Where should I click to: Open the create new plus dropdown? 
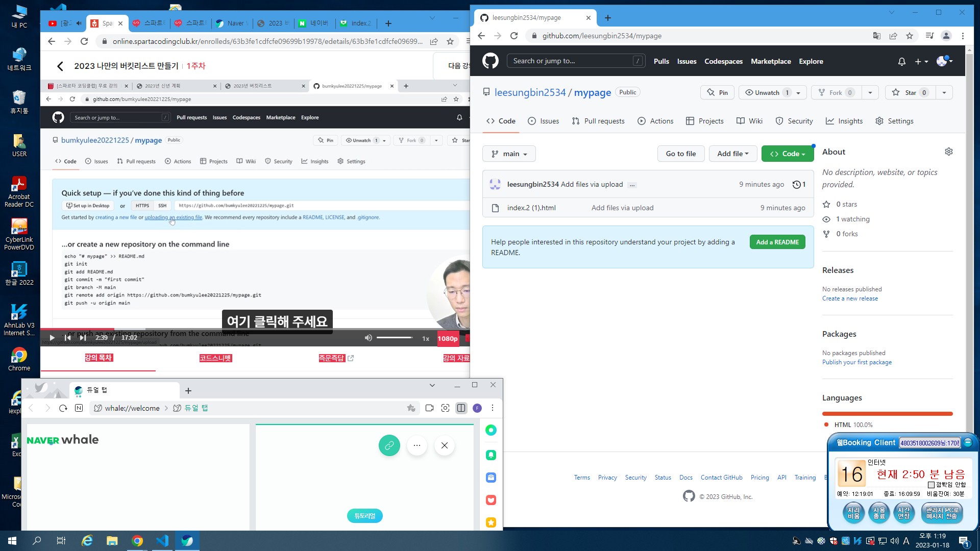921,61
